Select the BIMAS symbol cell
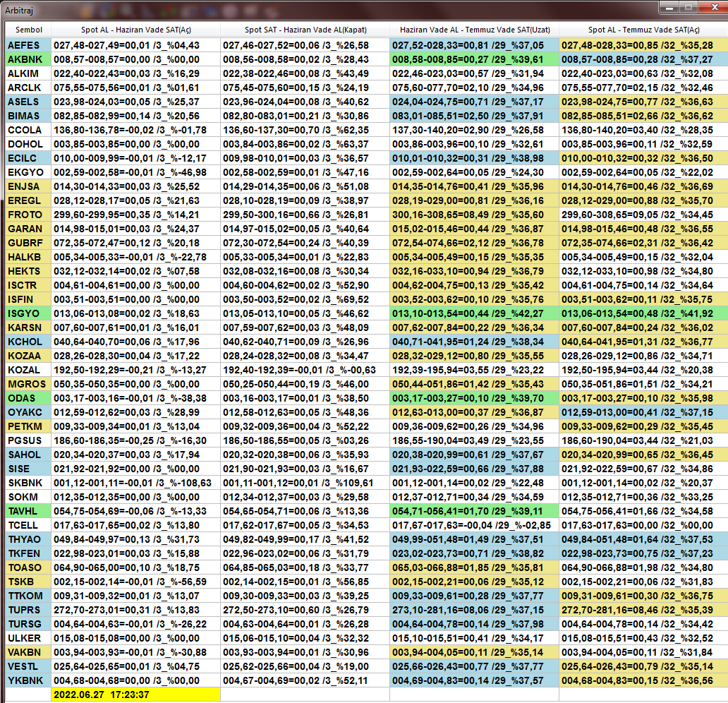 click(28, 116)
